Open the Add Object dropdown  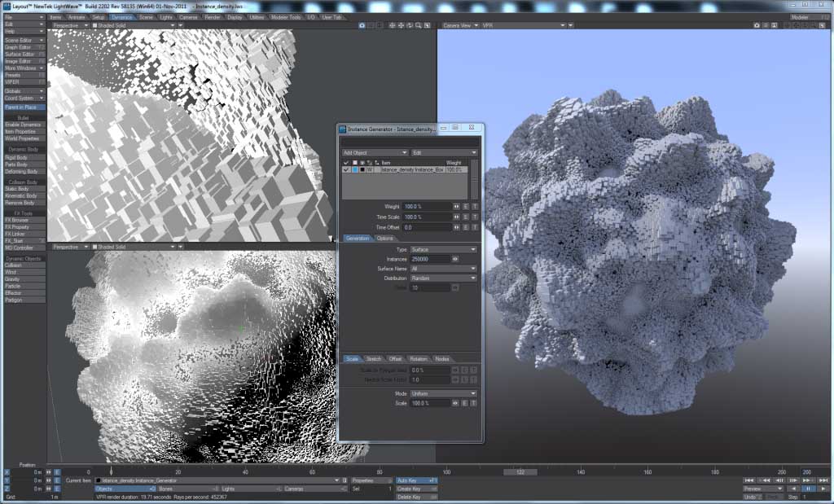click(375, 152)
